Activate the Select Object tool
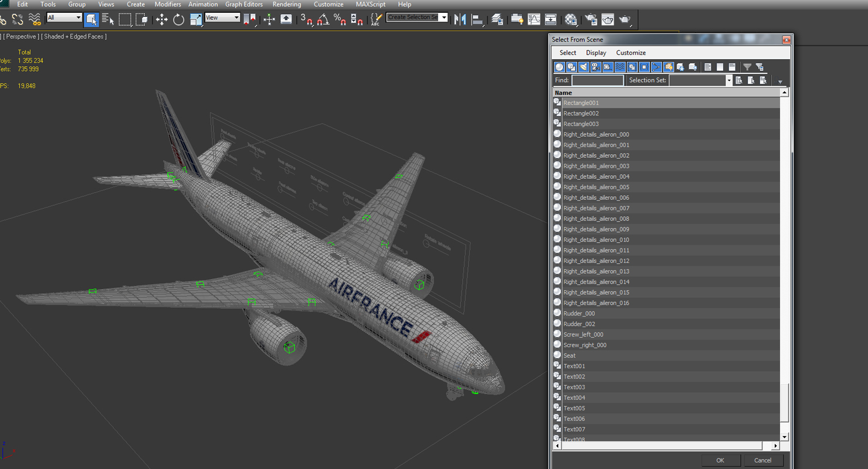The width and height of the screenshot is (868, 469). point(91,19)
